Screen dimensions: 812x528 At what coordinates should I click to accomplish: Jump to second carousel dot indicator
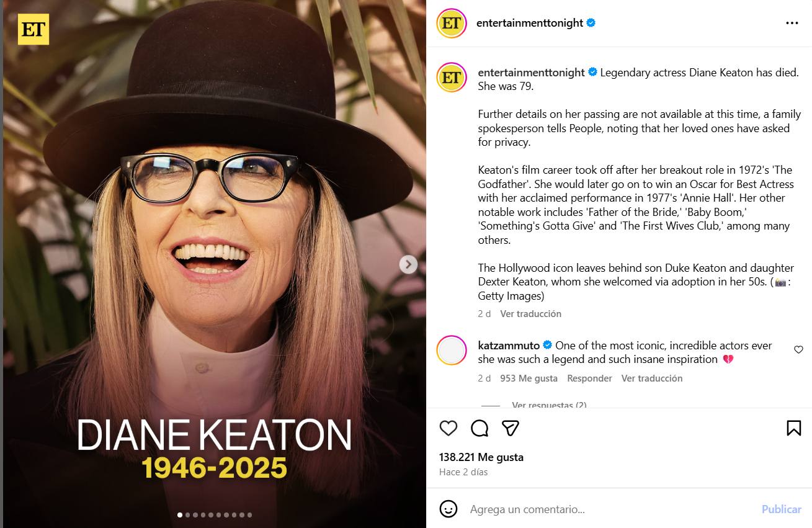[x=187, y=515]
